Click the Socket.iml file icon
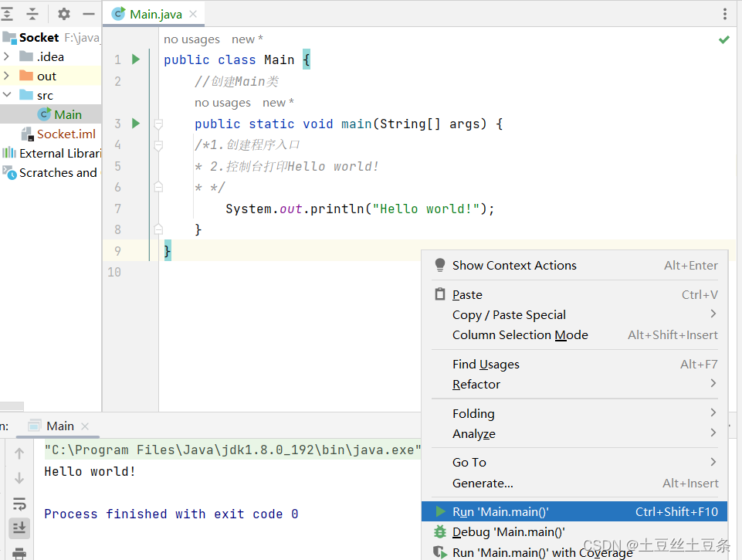742x560 pixels. tap(28, 134)
